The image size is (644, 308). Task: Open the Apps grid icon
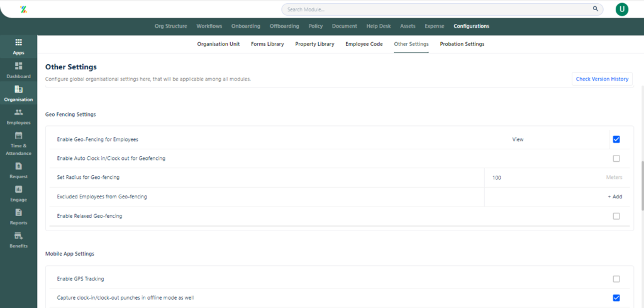click(18, 42)
